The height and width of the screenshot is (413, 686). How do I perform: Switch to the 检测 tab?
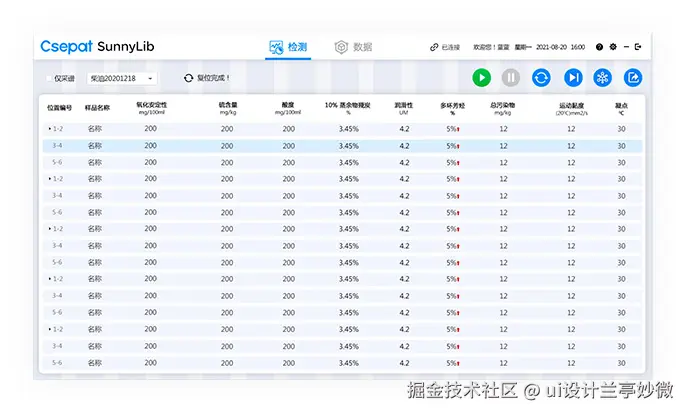(x=288, y=47)
